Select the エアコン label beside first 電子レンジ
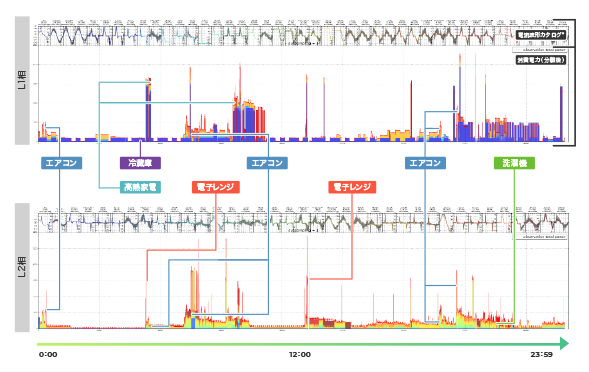589x372 pixels. [267, 163]
